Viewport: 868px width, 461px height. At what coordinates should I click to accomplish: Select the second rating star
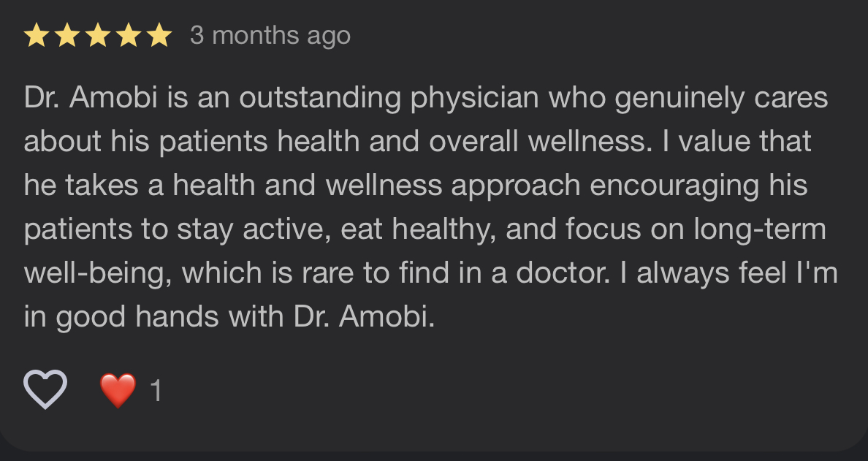click(66, 36)
